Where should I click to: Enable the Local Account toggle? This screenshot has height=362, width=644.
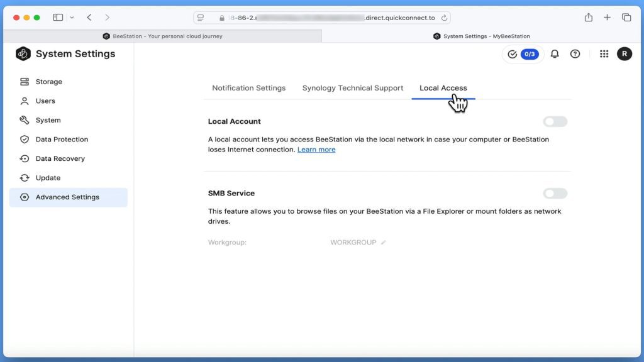555,121
